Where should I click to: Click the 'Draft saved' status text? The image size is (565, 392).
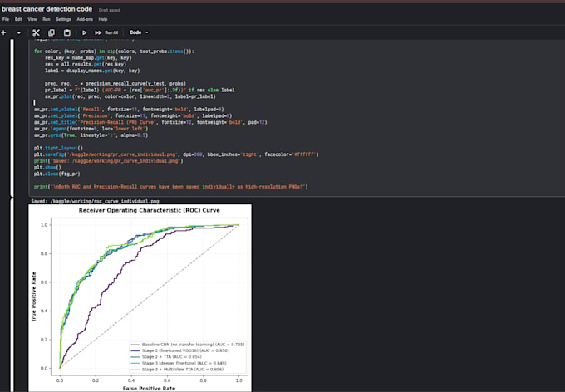(x=109, y=10)
